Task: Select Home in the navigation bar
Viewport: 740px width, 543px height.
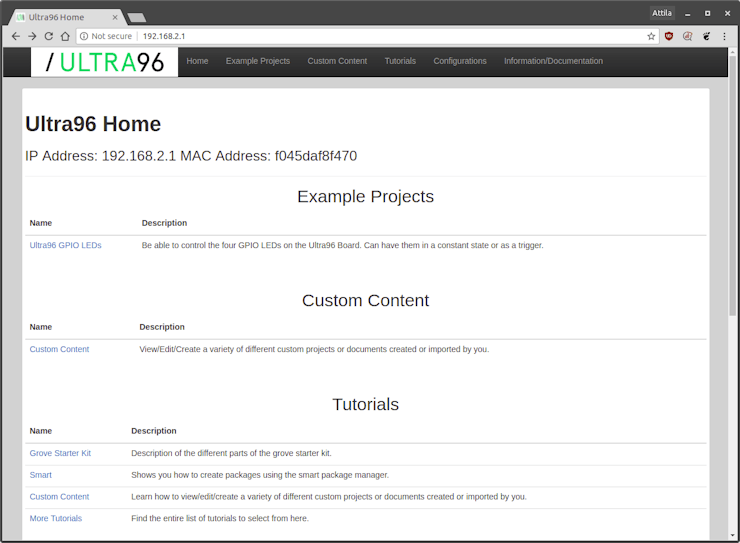Action: [x=197, y=61]
